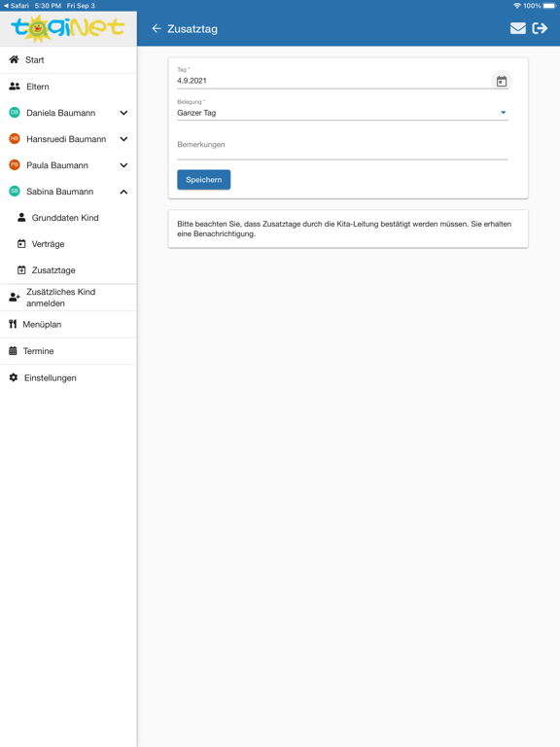The height and width of the screenshot is (747, 560).
Task: Select Daniela Baumann name
Action: coord(61,113)
